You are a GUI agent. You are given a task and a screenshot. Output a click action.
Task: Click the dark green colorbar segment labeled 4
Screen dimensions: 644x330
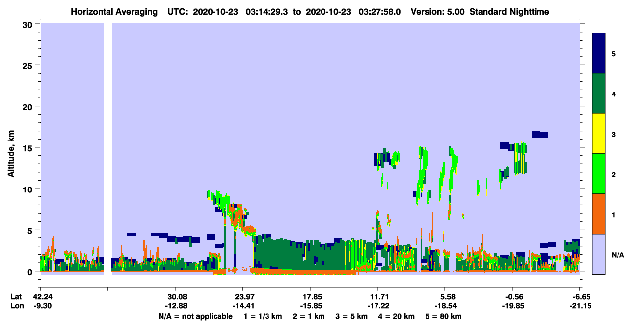click(x=599, y=94)
